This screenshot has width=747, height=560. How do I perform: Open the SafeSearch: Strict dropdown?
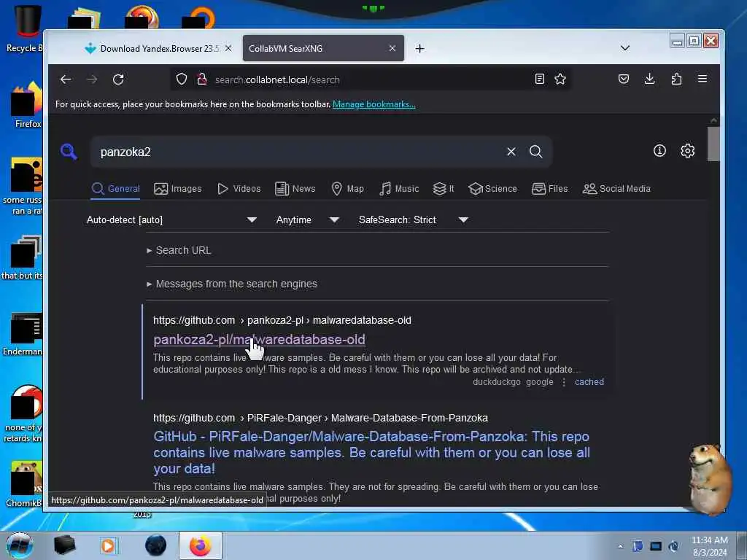[413, 219]
